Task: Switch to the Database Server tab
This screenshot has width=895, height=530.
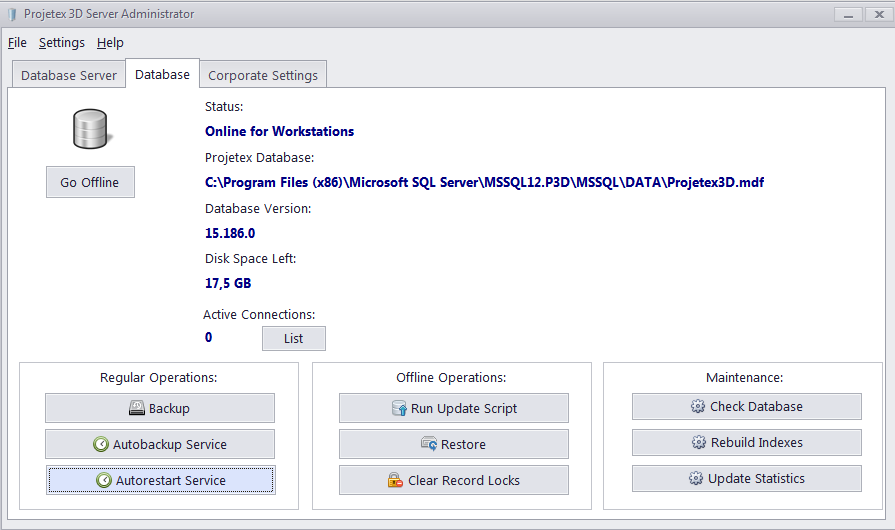Action: coord(68,75)
